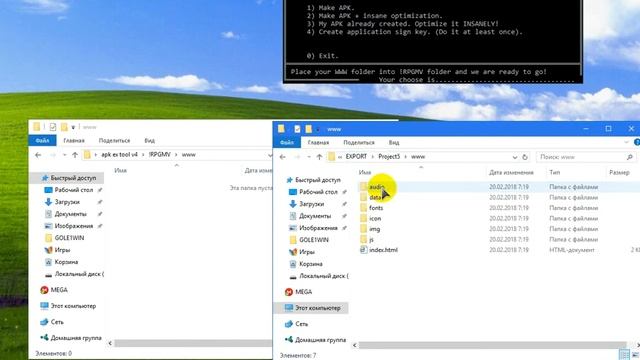
Task: Open the Файл tab in the left window
Action: click(42, 140)
